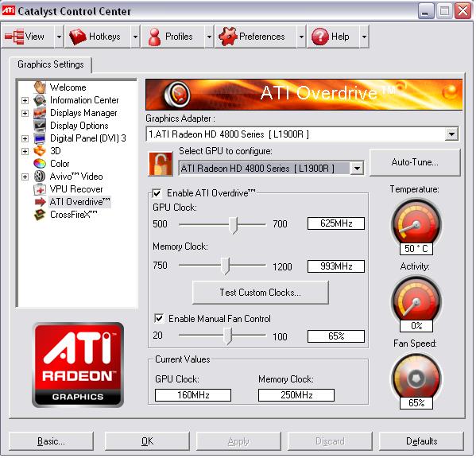Expand the Displays Manager tree node
Screen dimensions: 476x458
(25, 114)
